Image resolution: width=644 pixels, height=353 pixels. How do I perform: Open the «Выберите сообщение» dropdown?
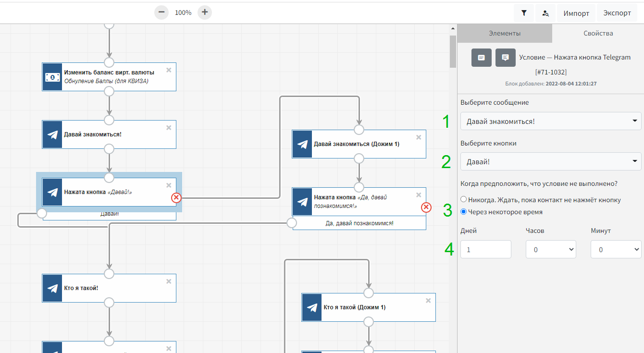(550, 121)
